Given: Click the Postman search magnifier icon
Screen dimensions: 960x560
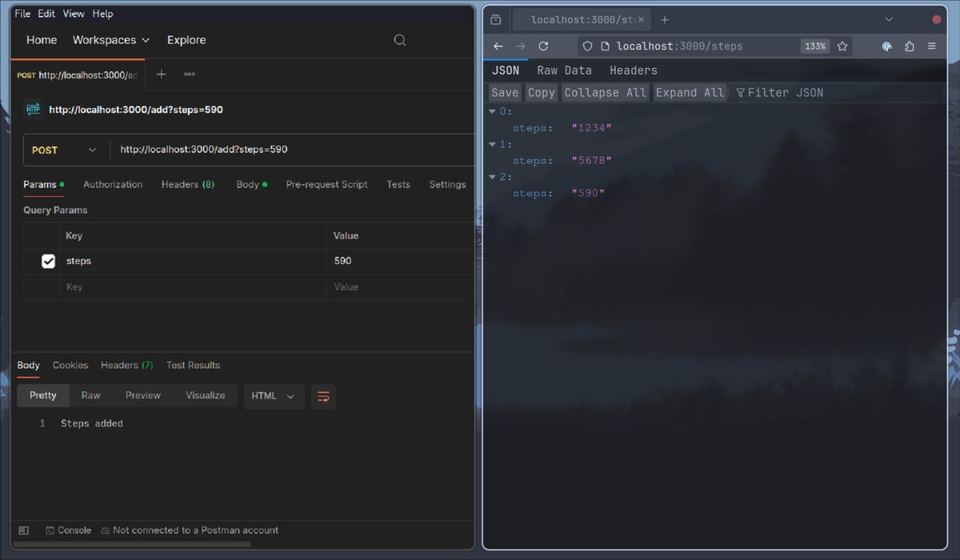Looking at the screenshot, I should click(400, 40).
